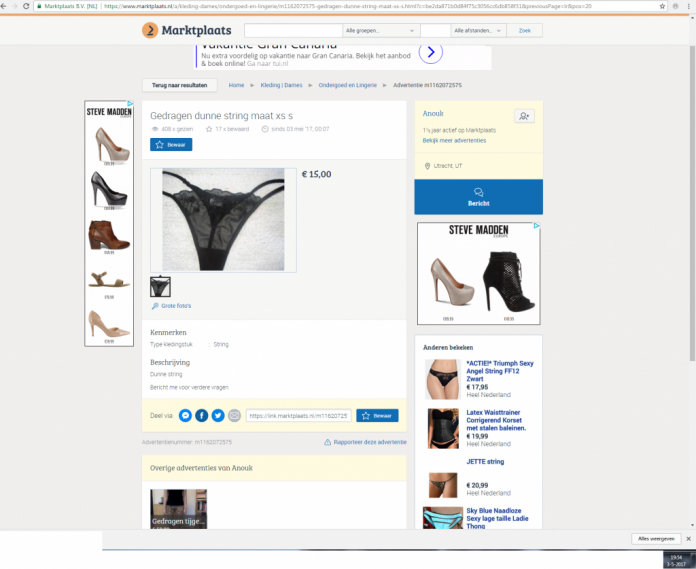Click the Grote foto's link

click(x=176, y=306)
